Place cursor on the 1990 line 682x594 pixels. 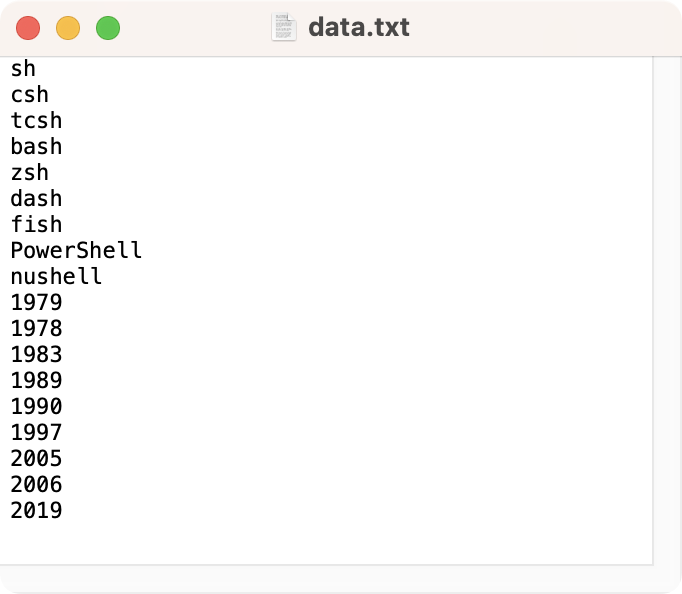pos(36,407)
